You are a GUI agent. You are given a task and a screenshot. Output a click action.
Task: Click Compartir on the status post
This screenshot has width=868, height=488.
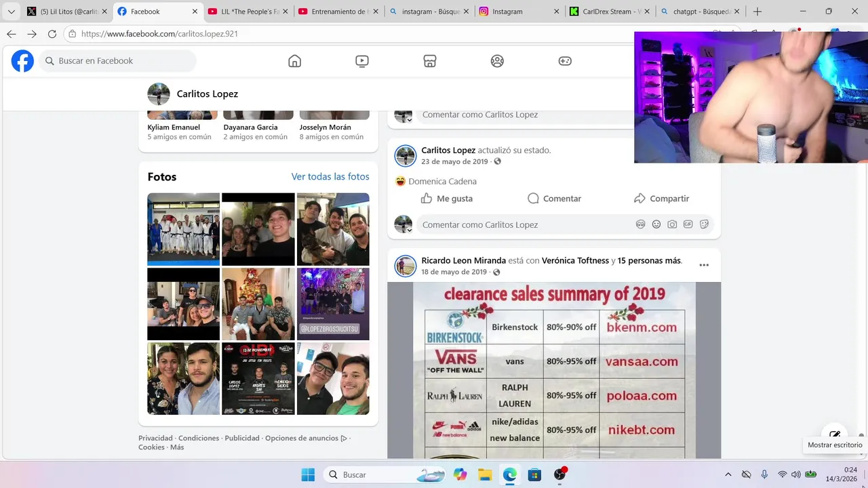click(661, 199)
